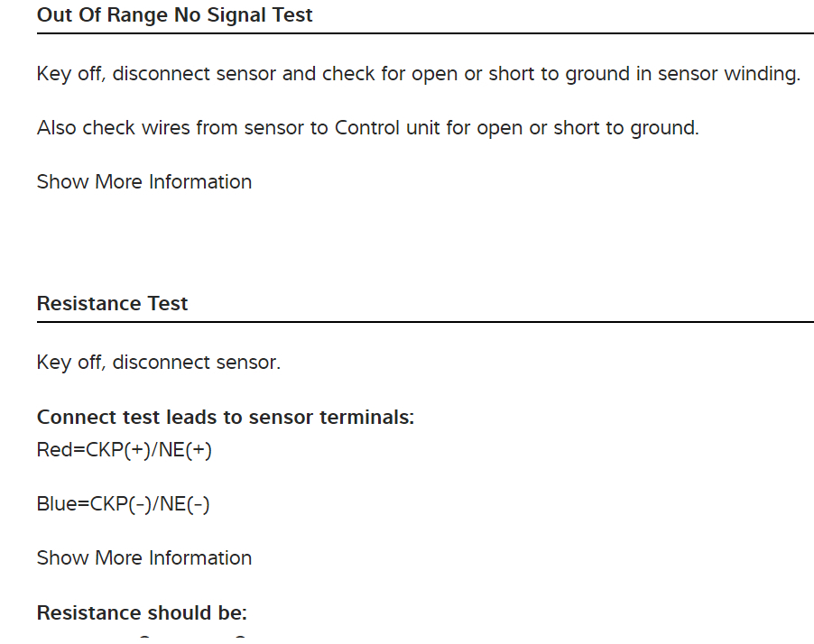Image resolution: width=814 pixels, height=644 pixels.
Task: Click the Red=CKP(+)/NE(+) lead line
Action: coord(125,449)
